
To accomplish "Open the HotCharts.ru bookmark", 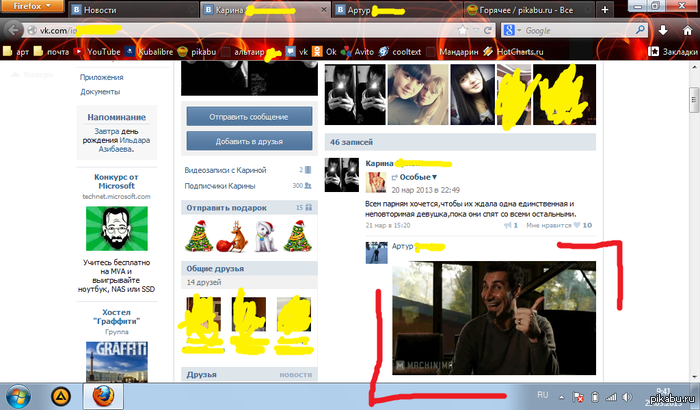I will click(513, 52).
